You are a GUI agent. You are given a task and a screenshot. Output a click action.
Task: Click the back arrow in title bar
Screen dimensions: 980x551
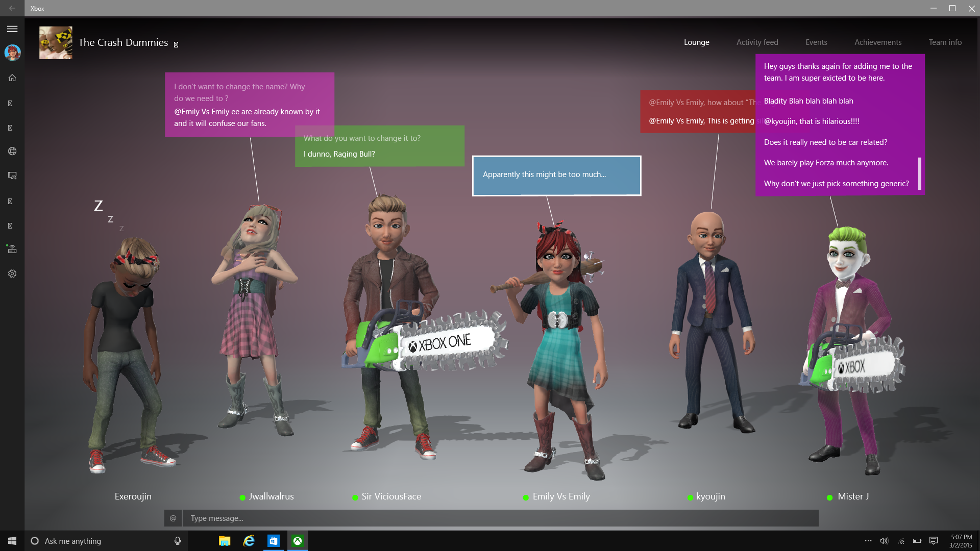pyautogui.click(x=12, y=8)
